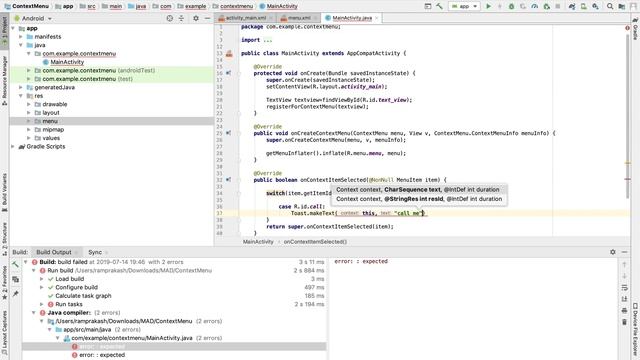Open the profiler gauge icon in toolbar

(x=535, y=6)
